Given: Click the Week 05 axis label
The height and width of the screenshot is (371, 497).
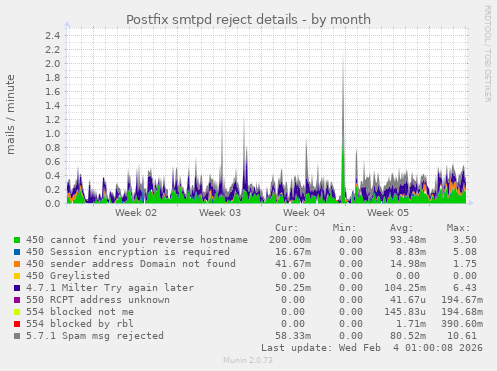Looking at the screenshot, I should point(388,213).
